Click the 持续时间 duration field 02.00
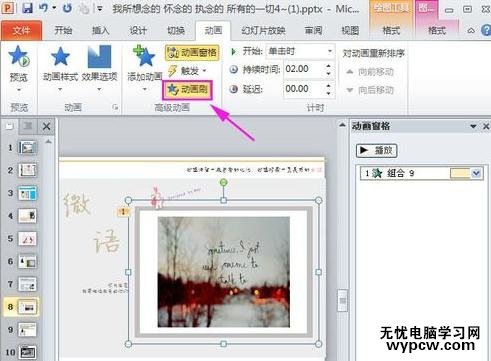The image size is (491, 361). point(303,69)
